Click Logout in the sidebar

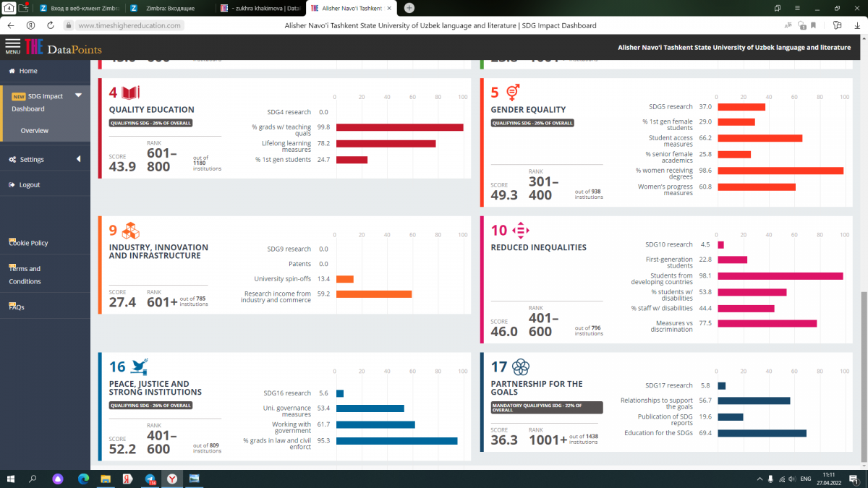click(x=30, y=184)
